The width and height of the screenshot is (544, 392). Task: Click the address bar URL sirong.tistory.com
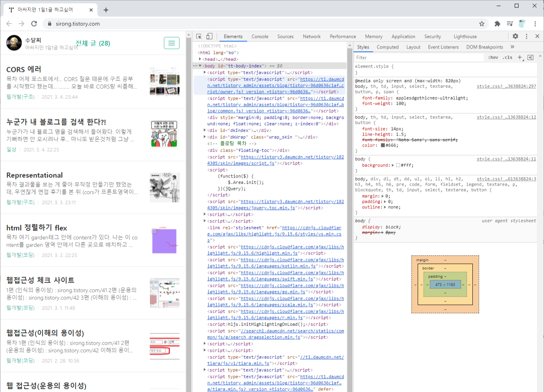tap(78, 23)
